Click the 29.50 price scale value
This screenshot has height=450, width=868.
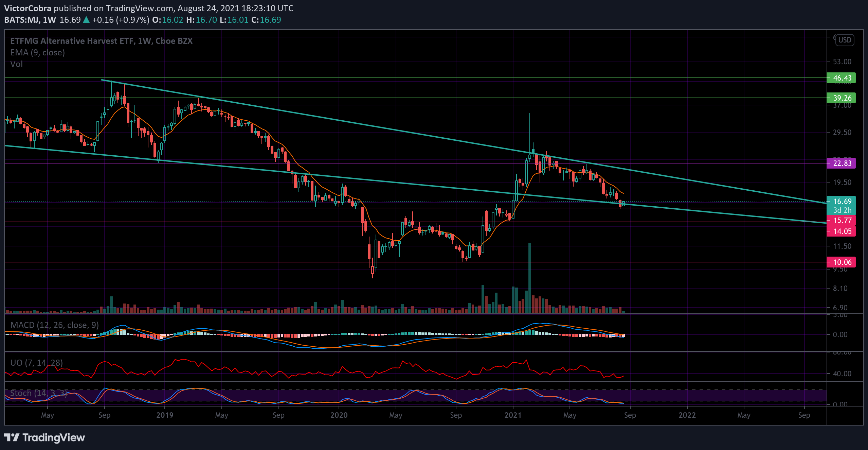coord(842,132)
